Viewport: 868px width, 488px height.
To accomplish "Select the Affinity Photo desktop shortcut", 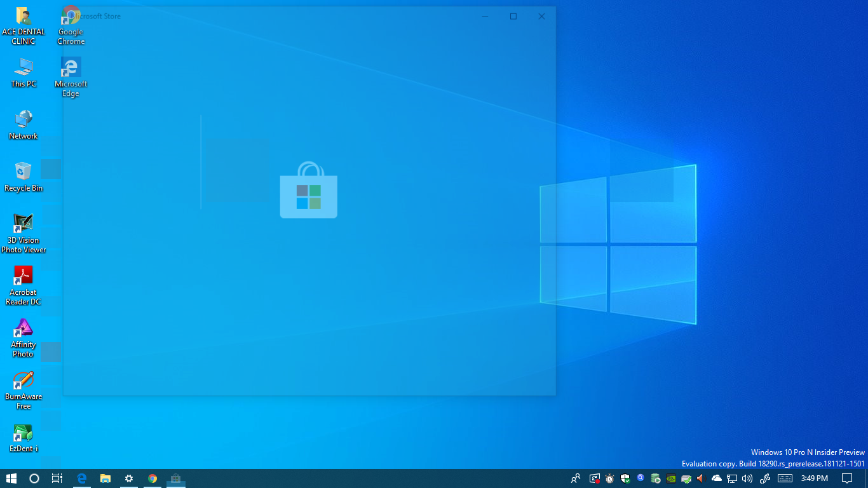I will [24, 338].
